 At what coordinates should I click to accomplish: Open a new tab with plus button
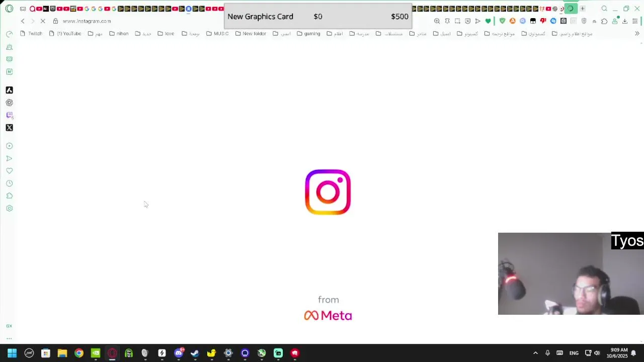click(582, 9)
